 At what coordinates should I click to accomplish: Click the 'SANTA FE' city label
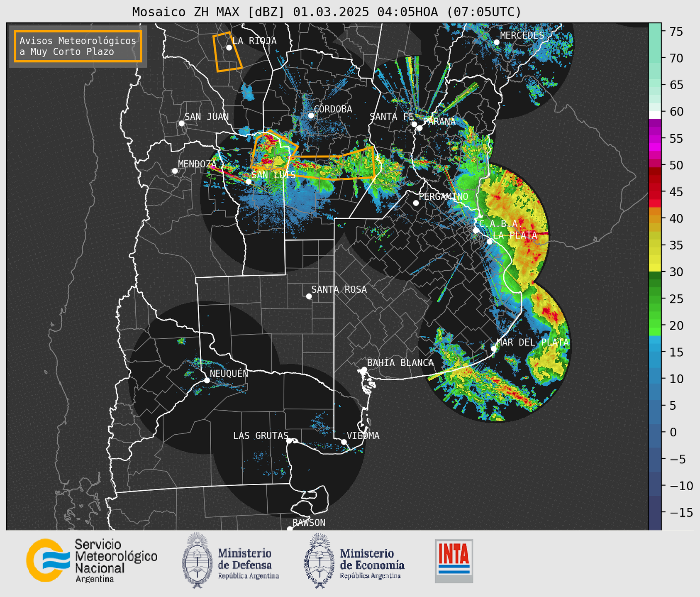click(391, 117)
